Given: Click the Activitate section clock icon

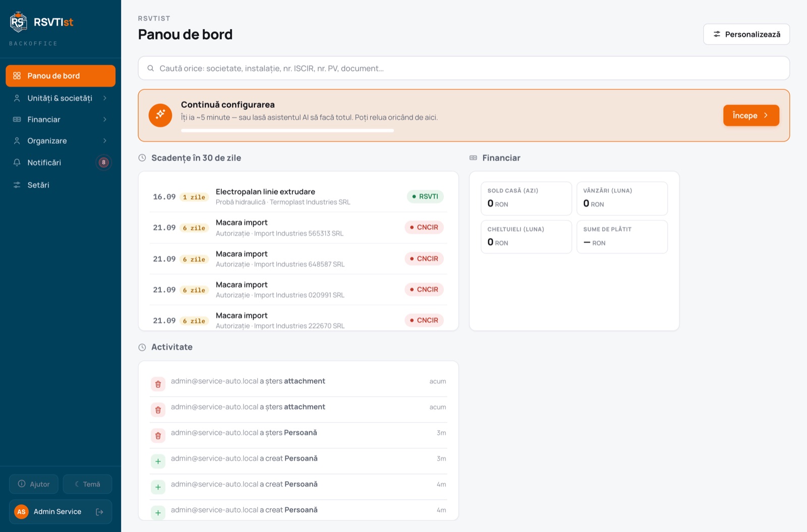Looking at the screenshot, I should [x=142, y=347].
